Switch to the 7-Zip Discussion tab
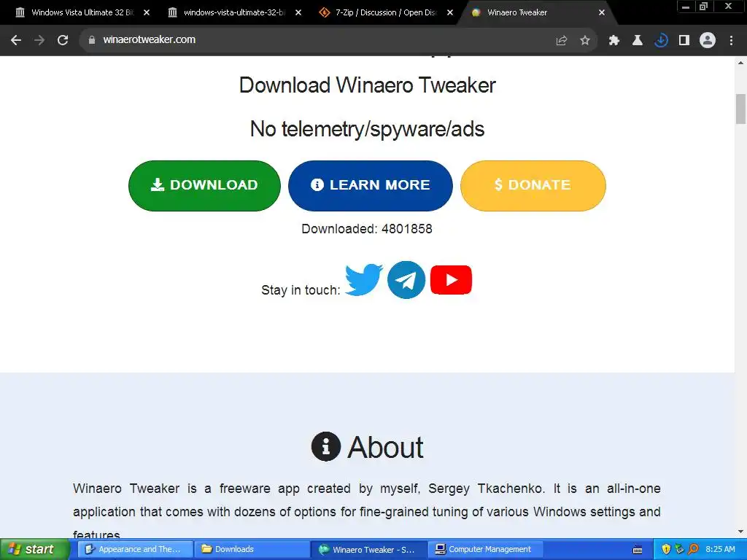Screen dimensions: 747x560 pyautogui.click(x=386, y=12)
